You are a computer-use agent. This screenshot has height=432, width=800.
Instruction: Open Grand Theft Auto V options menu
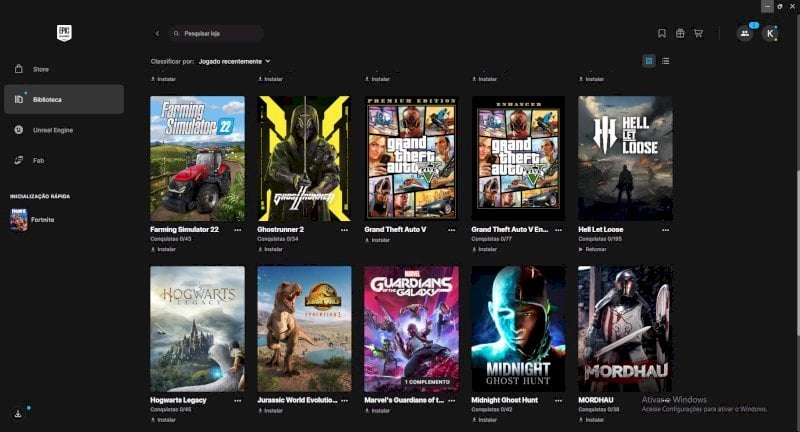(x=452, y=230)
